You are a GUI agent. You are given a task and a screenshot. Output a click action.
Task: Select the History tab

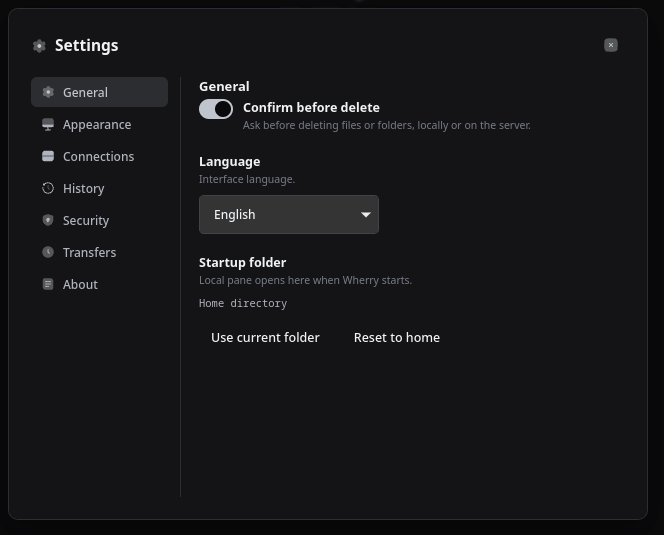coord(100,188)
